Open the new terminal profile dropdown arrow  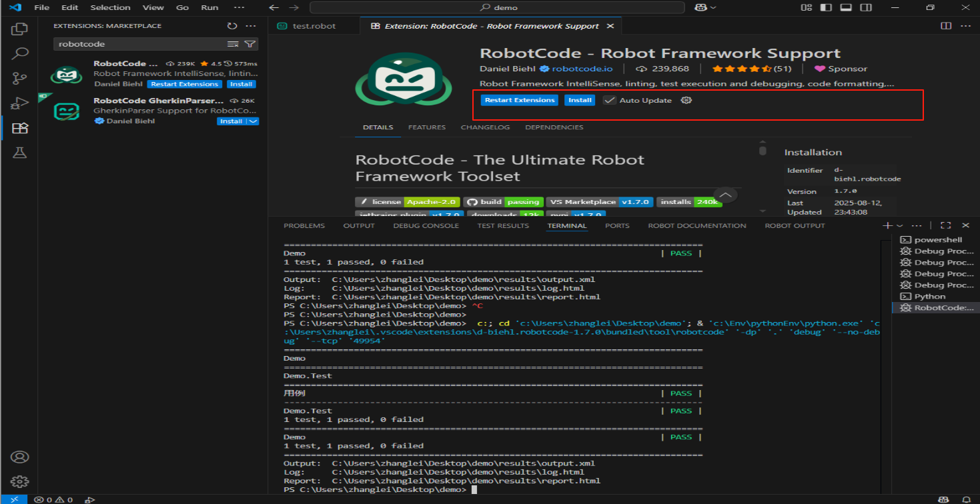click(899, 225)
